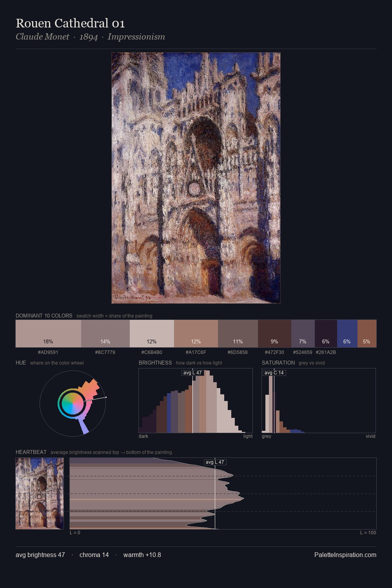Choose the 5% brown swatch
Image resolution: width=392 pixels, height=588 pixels.
[x=367, y=334]
